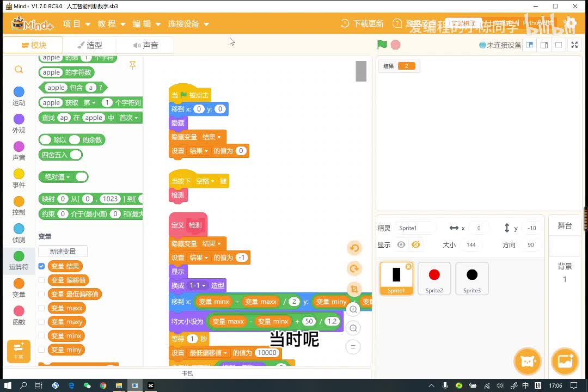
Task: Open 绝对值 function dropdown in palette
Action: [x=57, y=177]
